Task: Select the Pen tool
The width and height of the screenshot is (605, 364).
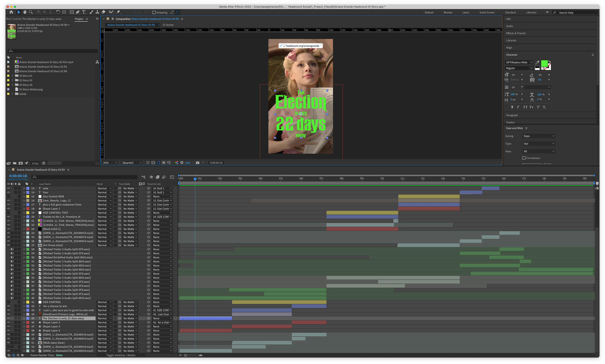Action: point(78,12)
